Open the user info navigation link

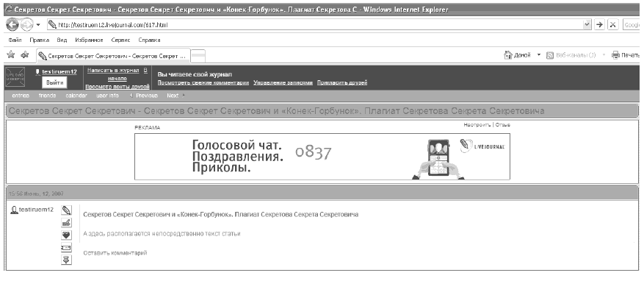pyautogui.click(x=108, y=96)
